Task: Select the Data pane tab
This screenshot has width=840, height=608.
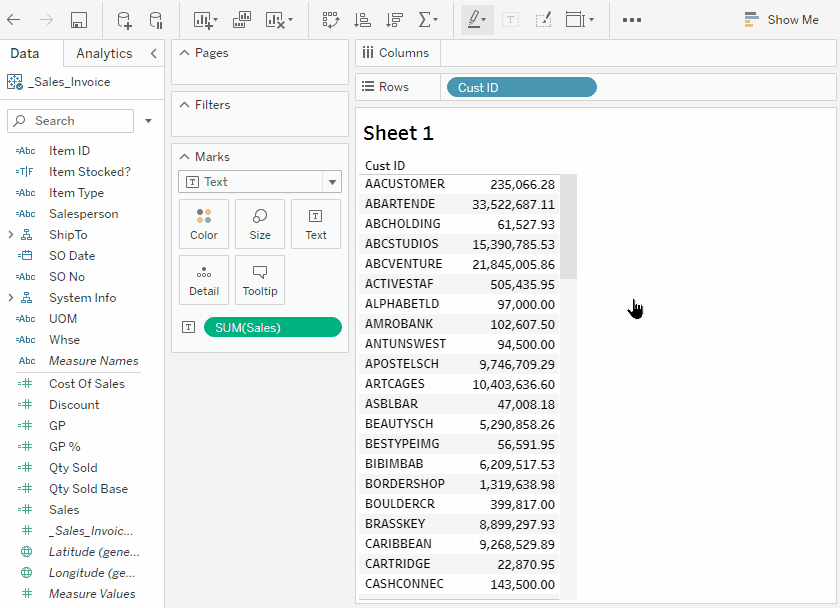Action: pos(25,54)
